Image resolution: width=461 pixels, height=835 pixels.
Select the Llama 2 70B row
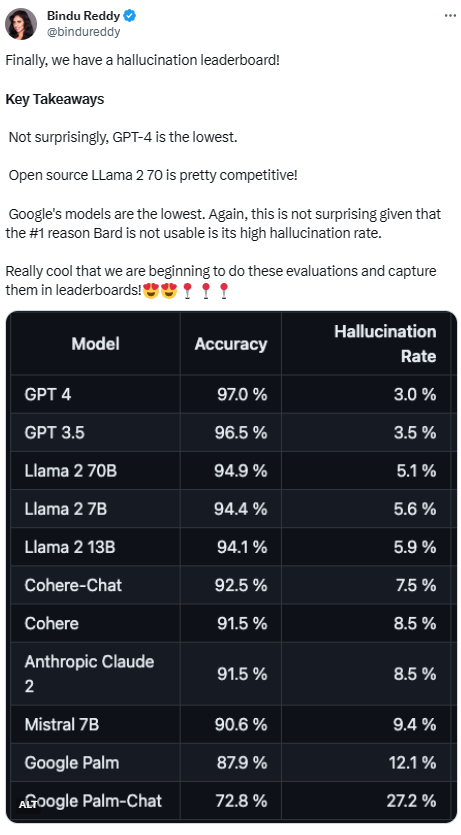coord(231,471)
